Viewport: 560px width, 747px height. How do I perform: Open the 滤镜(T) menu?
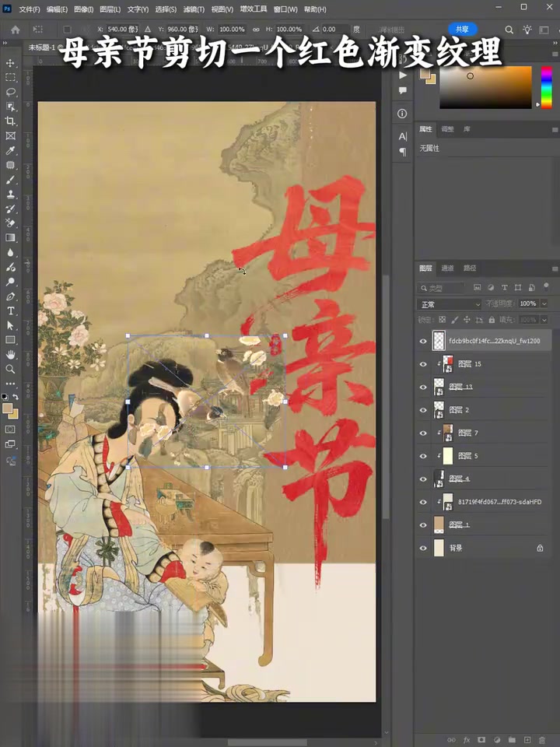pos(194,9)
